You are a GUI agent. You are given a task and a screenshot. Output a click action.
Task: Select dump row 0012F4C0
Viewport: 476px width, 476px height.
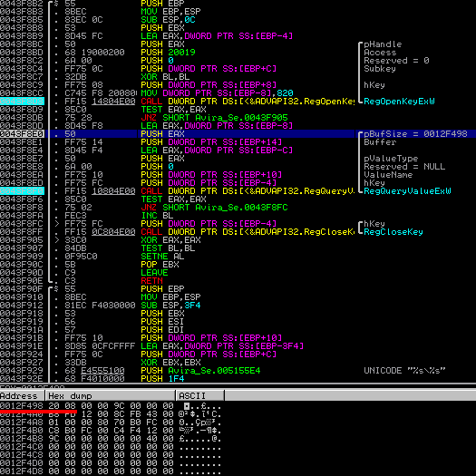(x=111, y=447)
